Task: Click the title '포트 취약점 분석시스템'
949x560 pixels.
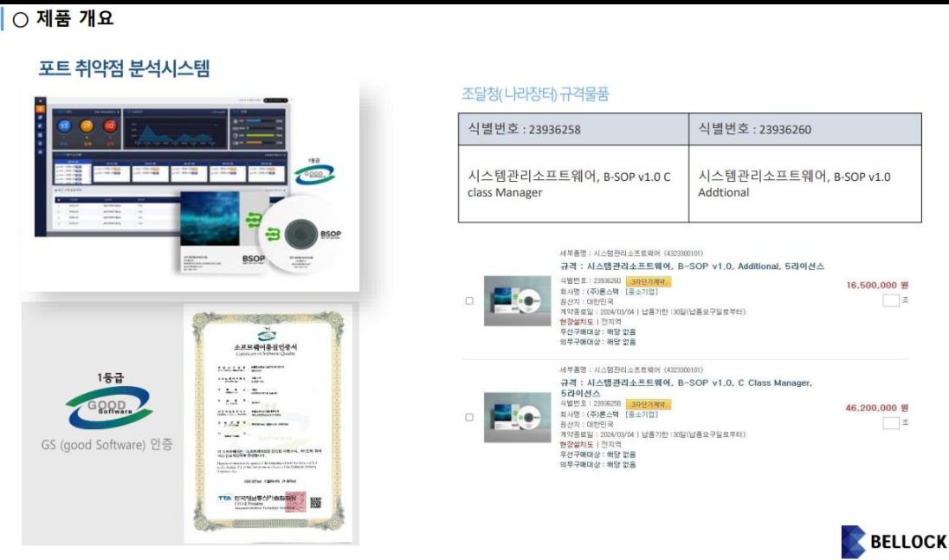Action: [x=124, y=68]
